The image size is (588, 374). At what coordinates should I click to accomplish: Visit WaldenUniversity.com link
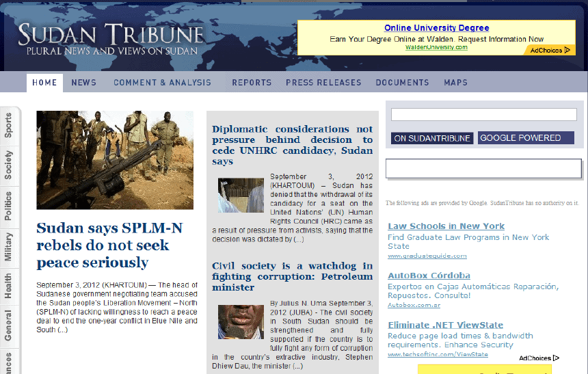pyautogui.click(x=436, y=47)
